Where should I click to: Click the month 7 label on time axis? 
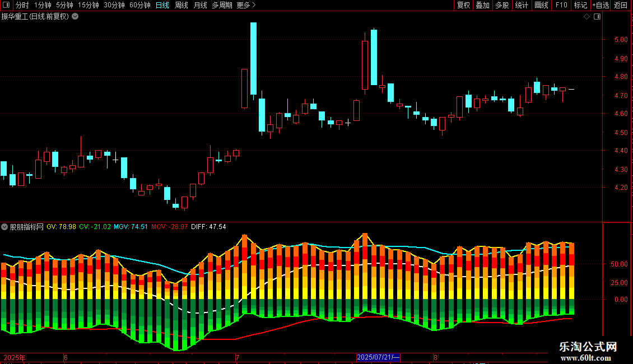pos(238,357)
